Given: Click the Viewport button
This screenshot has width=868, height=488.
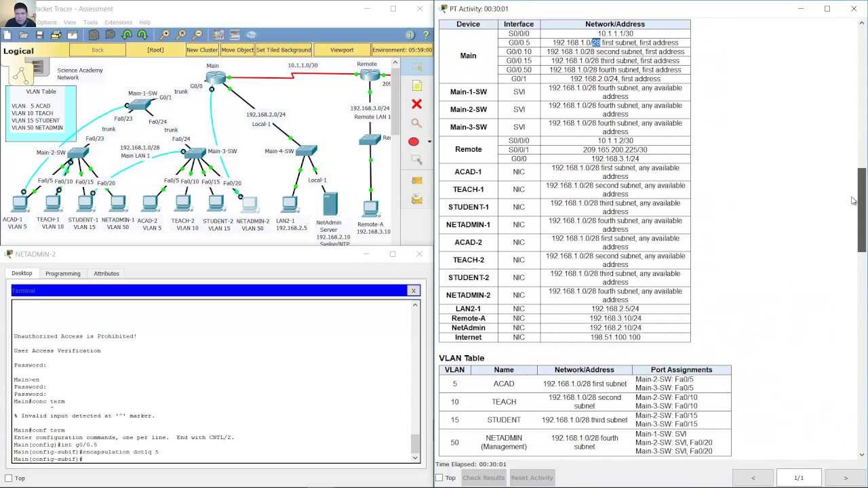Looking at the screenshot, I should pos(342,50).
